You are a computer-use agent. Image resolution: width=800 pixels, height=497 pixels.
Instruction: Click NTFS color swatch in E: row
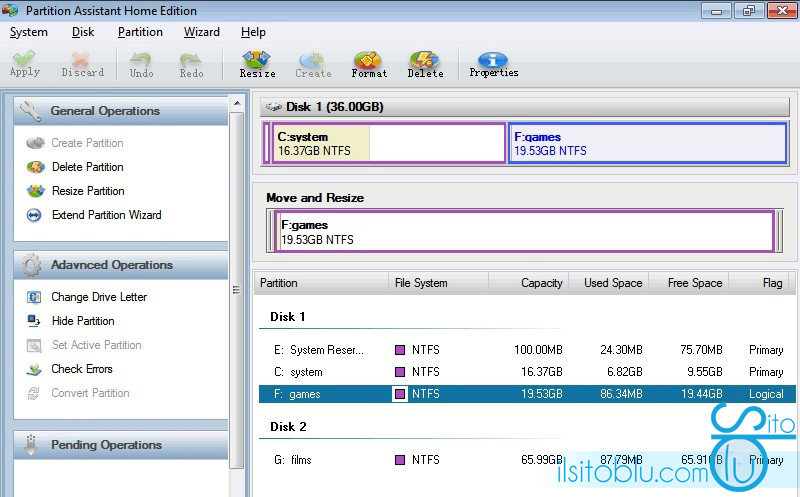(x=400, y=350)
